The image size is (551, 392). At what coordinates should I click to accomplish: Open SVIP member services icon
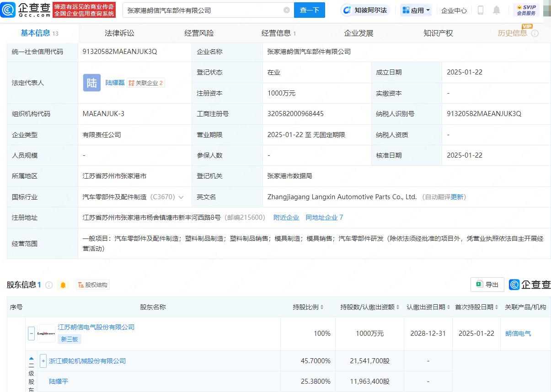[526, 10]
